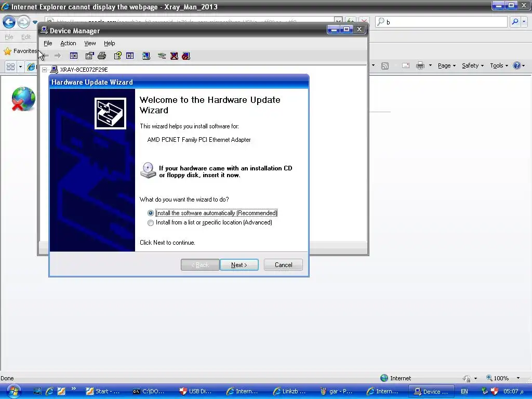Open Device Manager Action menu
Viewport: 532px width, 399px height.
click(x=68, y=43)
